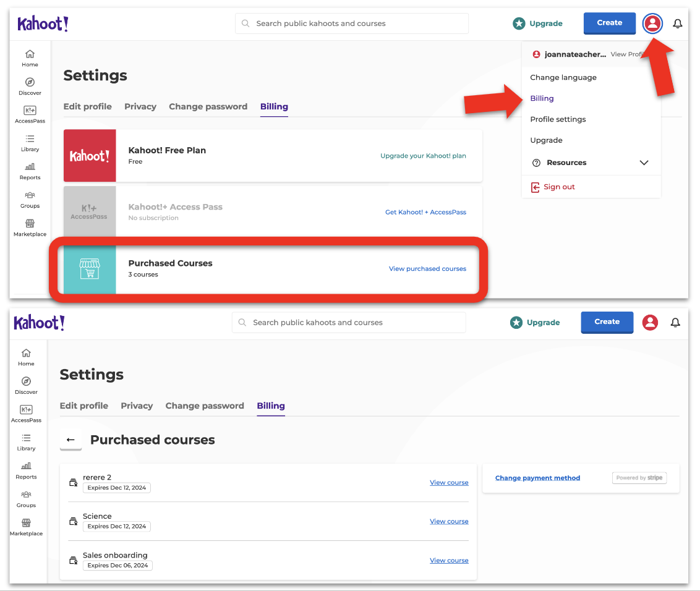Open AccessPass in the upper screenshot's sidebar
This screenshot has width=700, height=591.
pyautogui.click(x=30, y=115)
